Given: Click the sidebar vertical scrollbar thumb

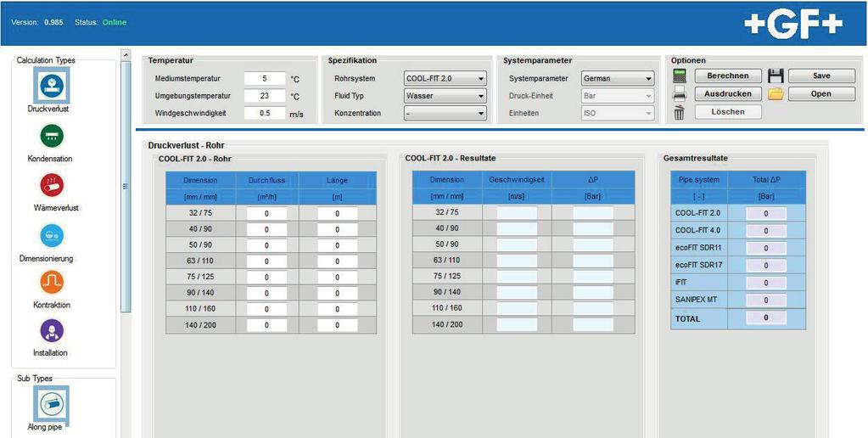Looking at the screenshot, I should 126,187.
